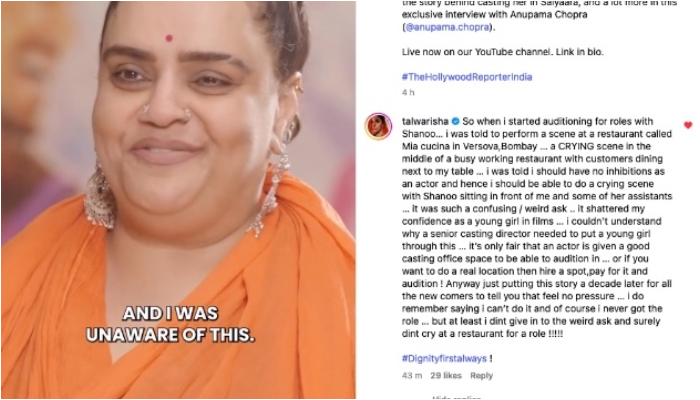Open the @anupama.chopra mention
The image size is (700, 400).
click(x=447, y=27)
